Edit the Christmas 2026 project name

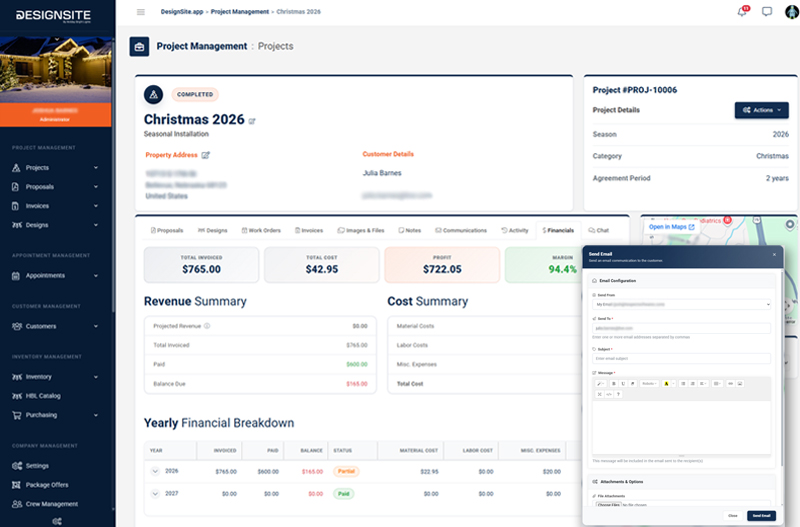click(252, 121)
